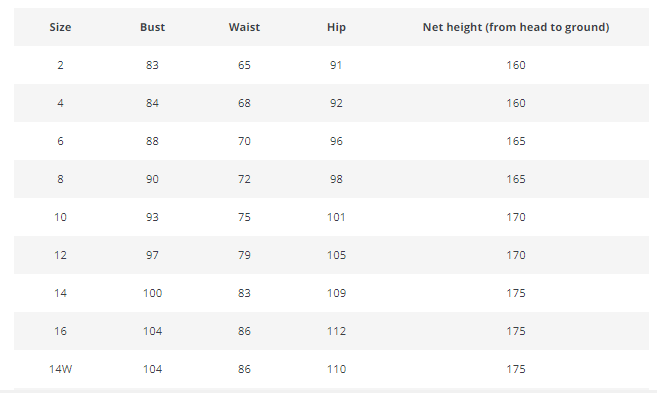657x393 pixels.
Task: Click waist value 79 in size 12 row
Action: tap(244, 255)
